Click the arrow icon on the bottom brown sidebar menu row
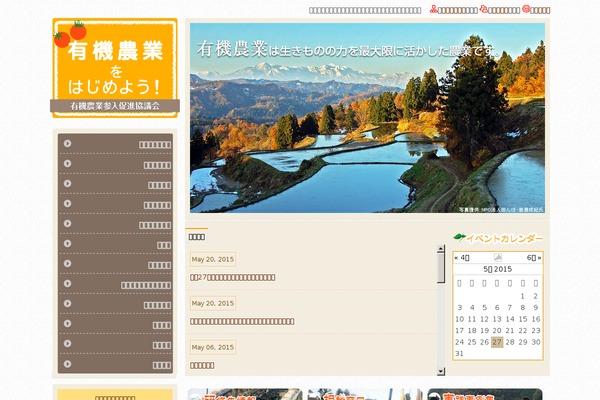The image size is (600, 400). pos(68,364)
